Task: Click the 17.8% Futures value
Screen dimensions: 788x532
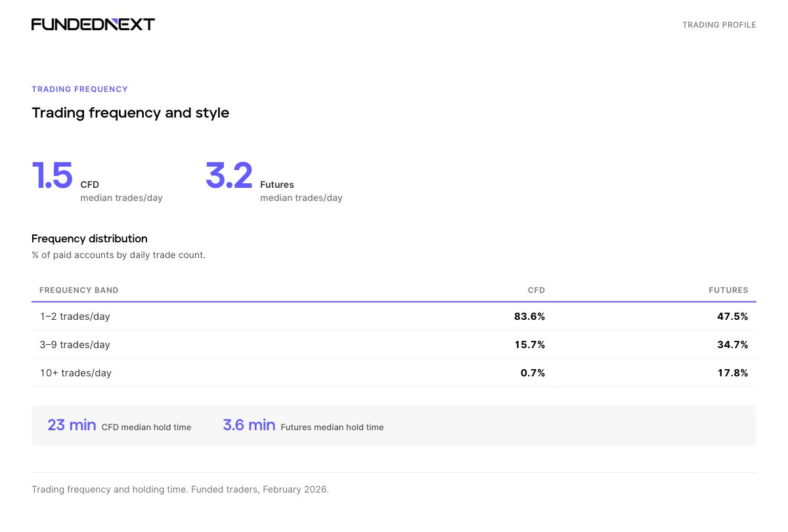Action: 732,373
